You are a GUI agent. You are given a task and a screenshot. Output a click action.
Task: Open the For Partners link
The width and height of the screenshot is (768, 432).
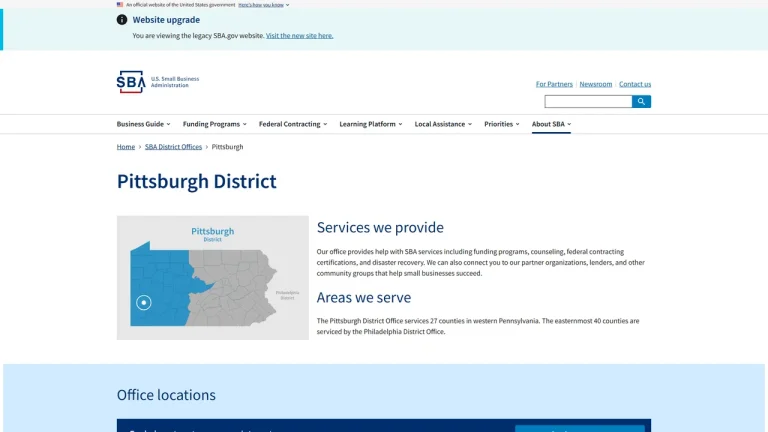click(x=554, y=84)
